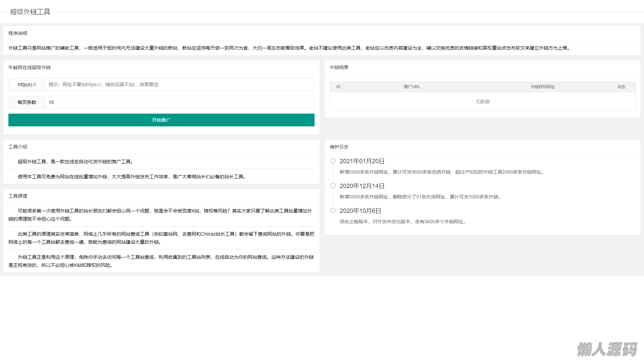Focus the website URL input field

(179, 85)
